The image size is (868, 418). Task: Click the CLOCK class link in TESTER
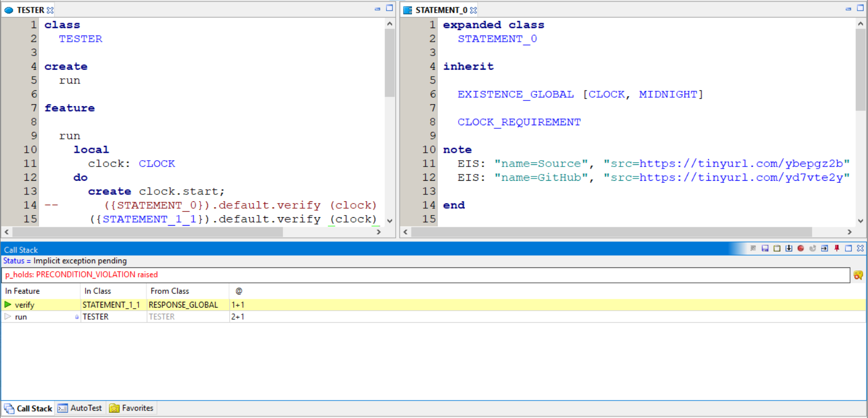pyautogui.click(x=157, y=163)
